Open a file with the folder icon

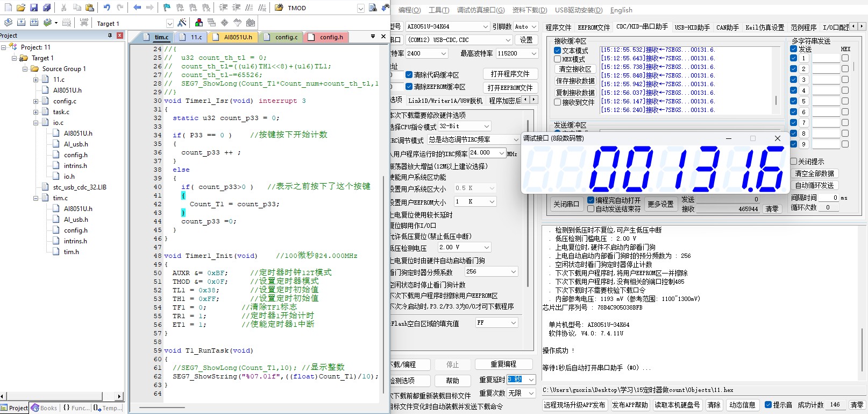pyautogui.click(x=21, y=8)
